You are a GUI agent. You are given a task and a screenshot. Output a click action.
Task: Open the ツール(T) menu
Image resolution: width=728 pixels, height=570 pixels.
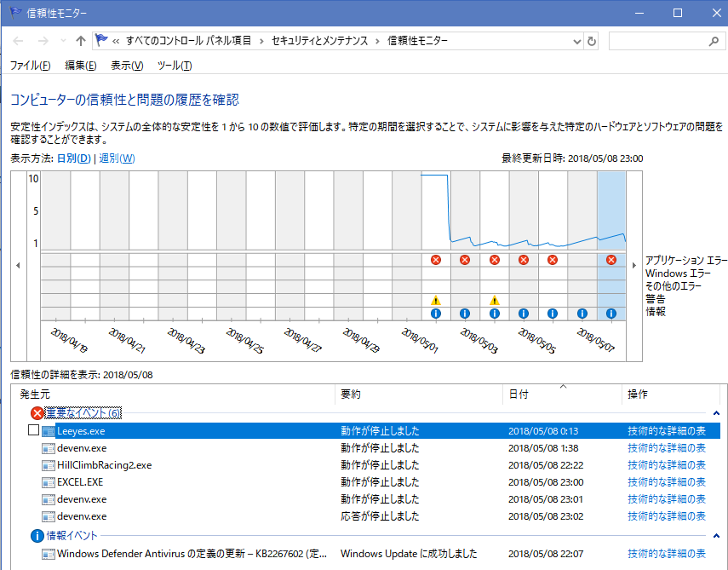click(x=175, y=66)
